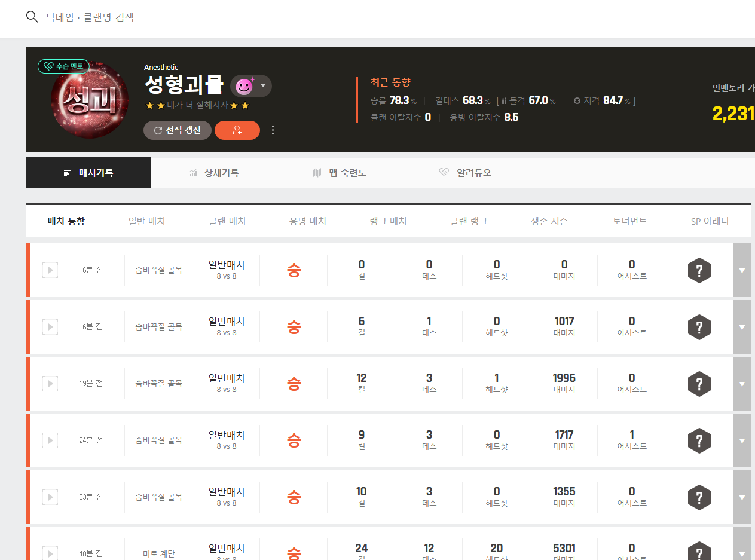The width and height of the screenshot is (755, 560).
Task: Click the add friend icon button
Action: 237,130
